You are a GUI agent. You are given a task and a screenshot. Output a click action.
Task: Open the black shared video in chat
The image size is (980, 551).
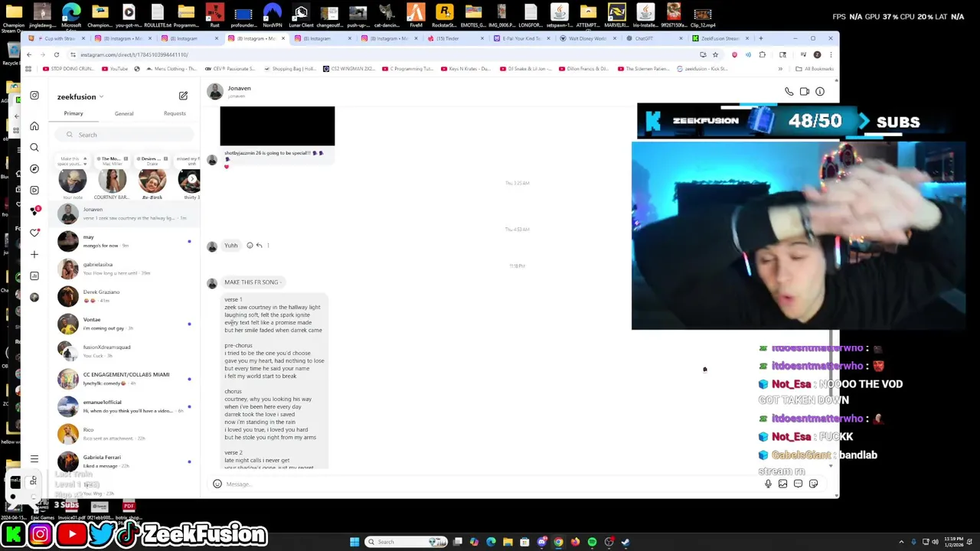(x=277, y=126)
